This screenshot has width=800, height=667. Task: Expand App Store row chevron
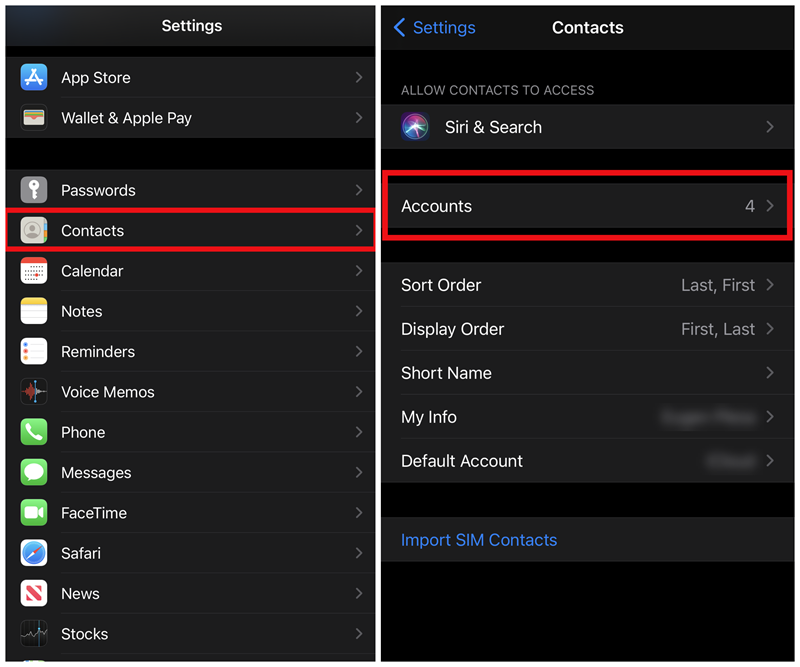pos(359,78)
